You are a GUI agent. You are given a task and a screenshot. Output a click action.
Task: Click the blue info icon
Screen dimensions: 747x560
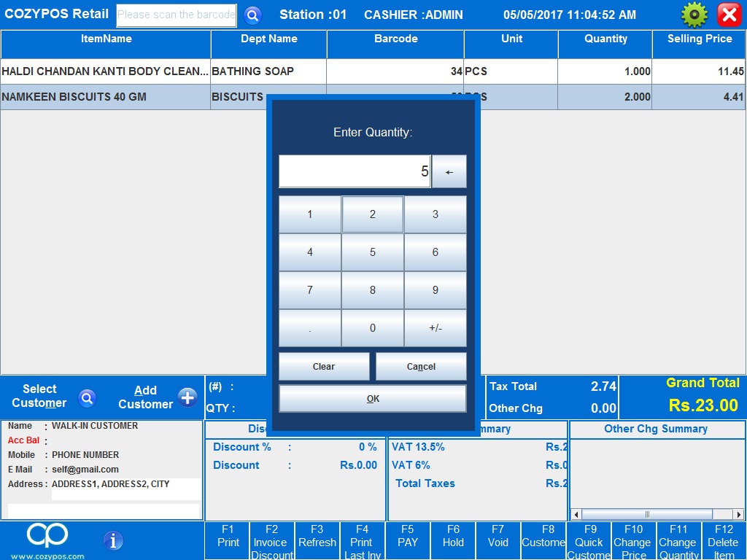pyautogui.click(x=113, y=540)
